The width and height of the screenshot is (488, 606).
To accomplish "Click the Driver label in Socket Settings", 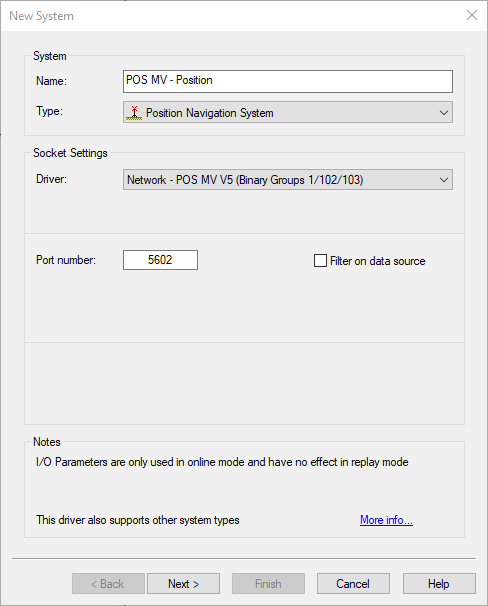I will 51,179.
